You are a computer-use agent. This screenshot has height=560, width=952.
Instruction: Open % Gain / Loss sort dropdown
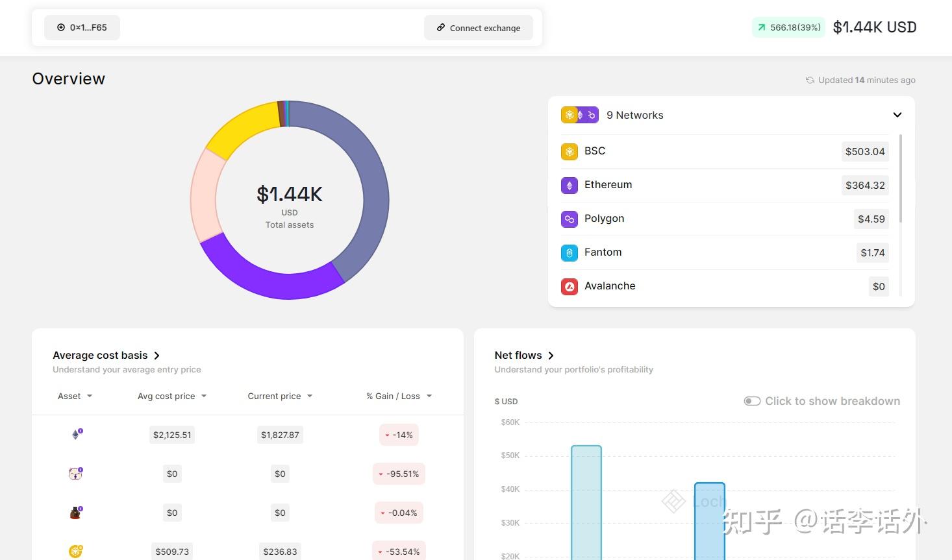(x=429, y=396)
